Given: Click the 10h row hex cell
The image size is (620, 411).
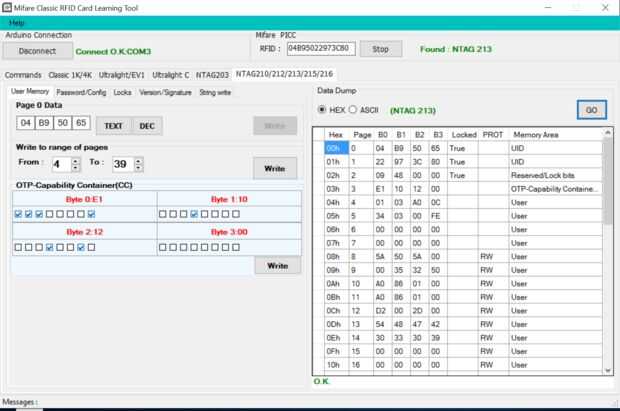Looking at the screenshot, I should click(336, 365).
